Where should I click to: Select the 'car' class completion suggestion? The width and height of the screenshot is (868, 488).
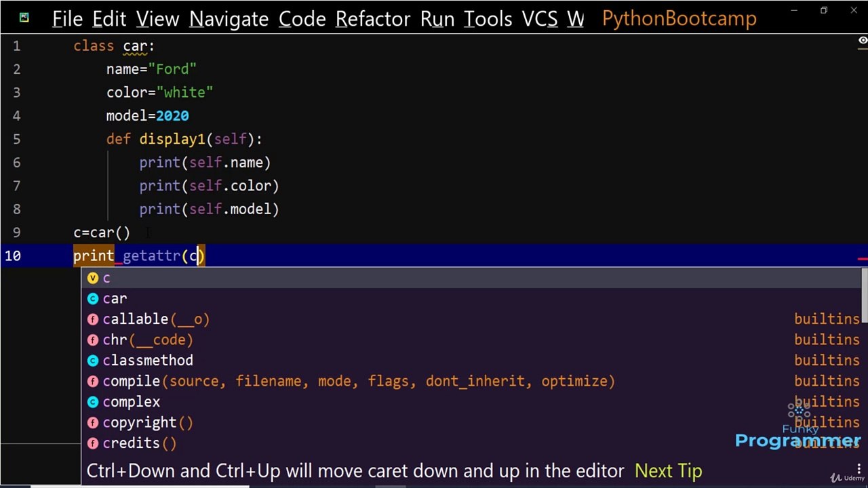tap(471, 298)
